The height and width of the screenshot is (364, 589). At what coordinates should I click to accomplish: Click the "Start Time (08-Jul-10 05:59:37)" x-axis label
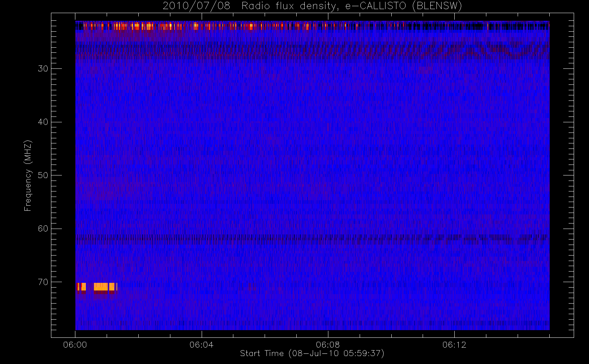coord(312,353)
